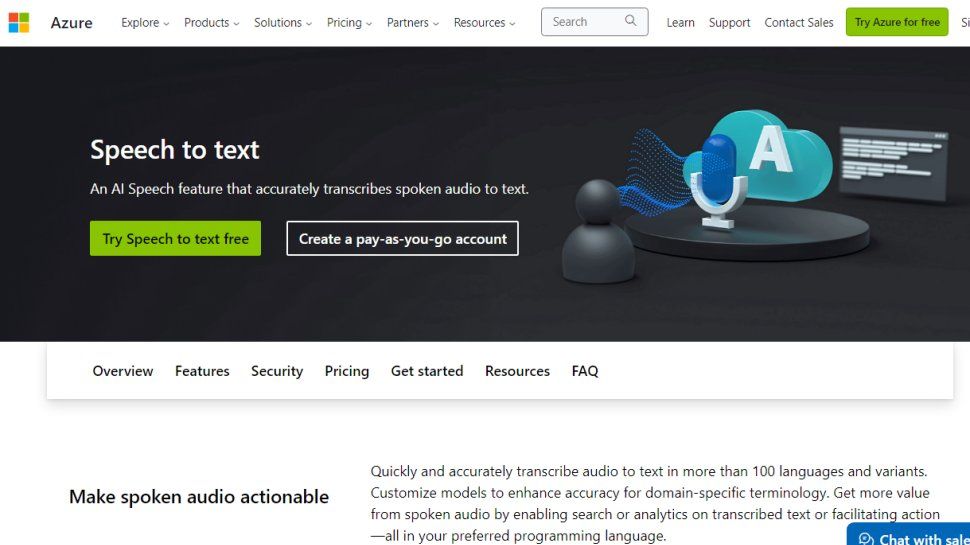Expand the Explore dropdown menu

coord(145,23)
